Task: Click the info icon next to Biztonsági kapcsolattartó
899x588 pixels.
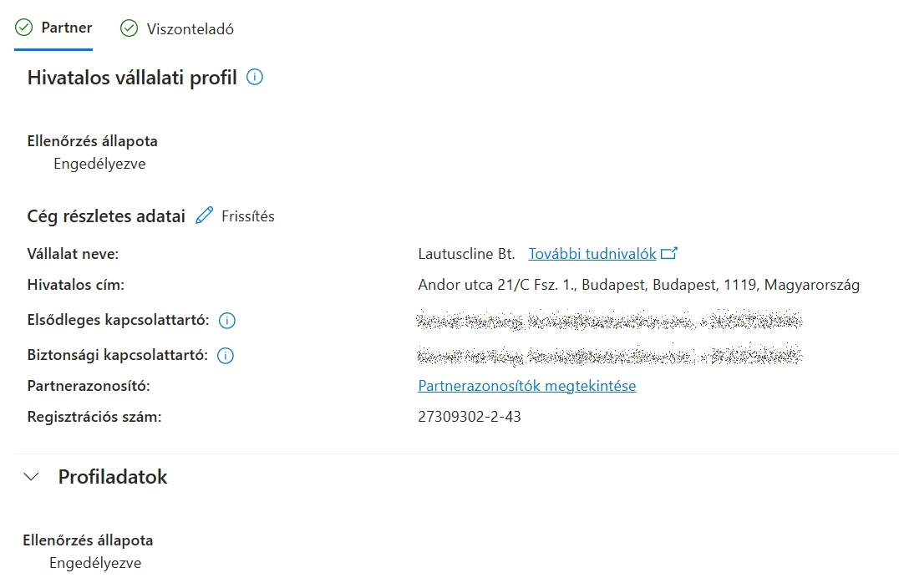Action: pos(226,356)
